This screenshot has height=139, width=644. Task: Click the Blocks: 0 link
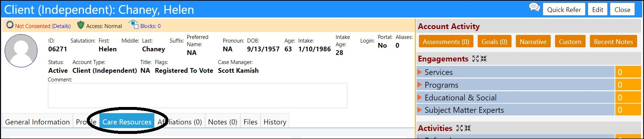pyautogui.click(x=150, y=26)
